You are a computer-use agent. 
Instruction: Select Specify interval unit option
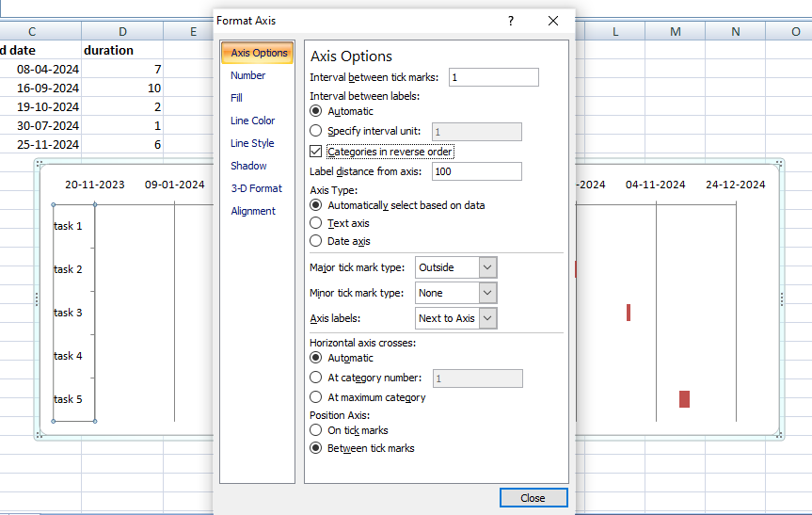click(x=315, y=131)
